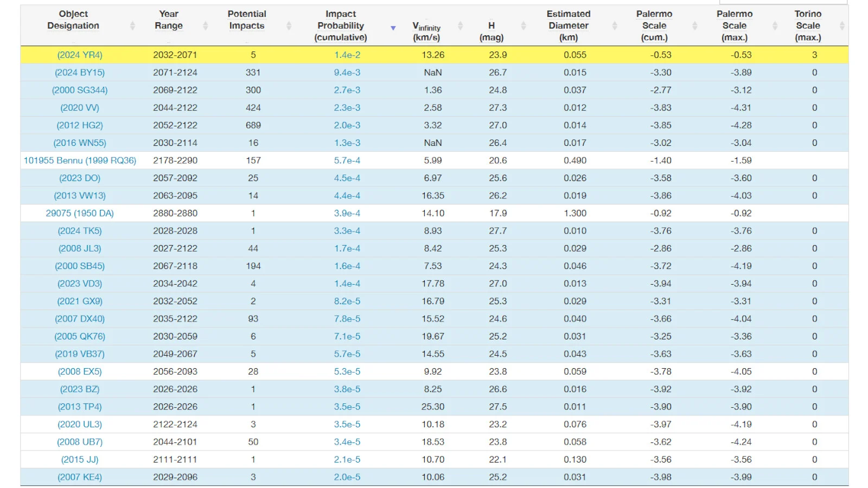
Task: Click the 1.4e-2 impact probability link
Action: coord(347,55)
